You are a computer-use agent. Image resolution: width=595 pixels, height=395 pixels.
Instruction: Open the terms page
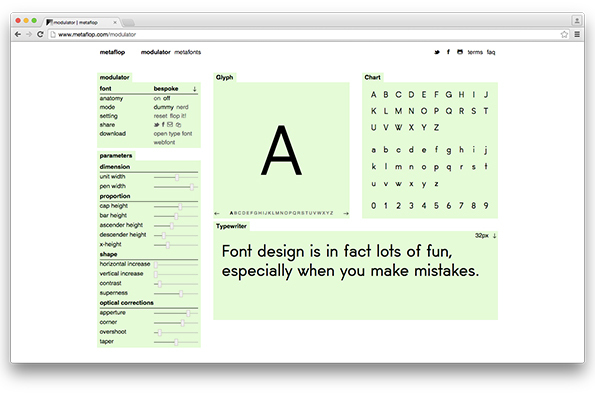(475, 52)
